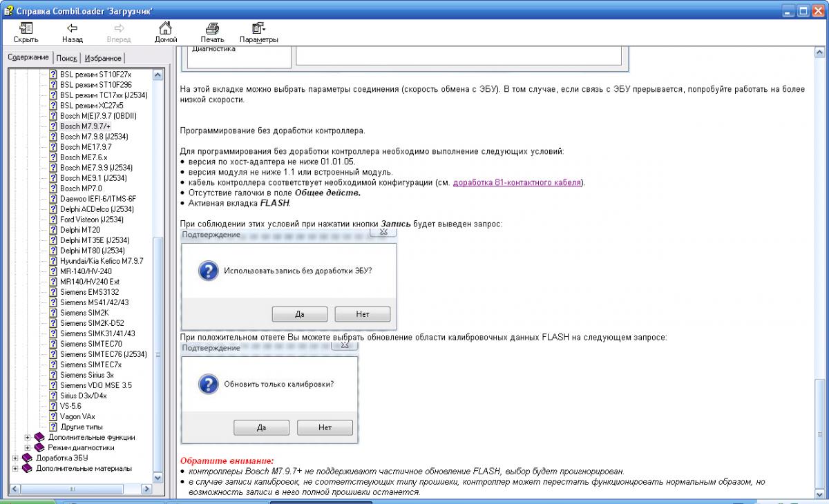
Task: Open Siemens SIM2K-D52 topic
Action: (92, 322)
